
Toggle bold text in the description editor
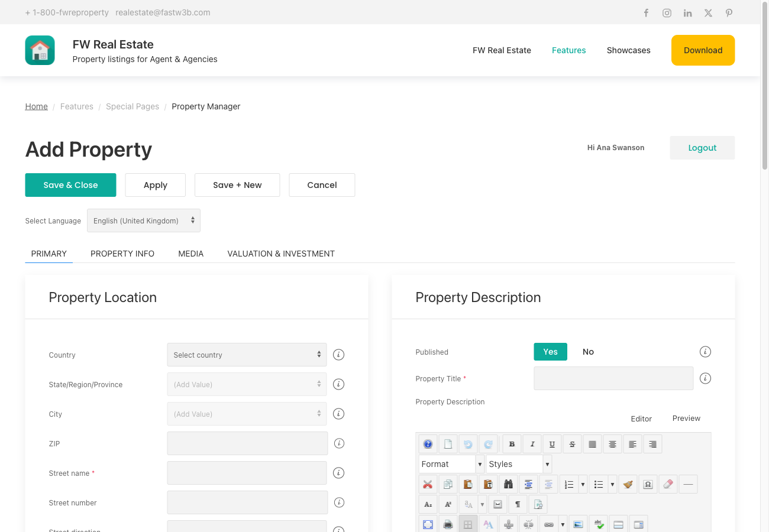512,443
